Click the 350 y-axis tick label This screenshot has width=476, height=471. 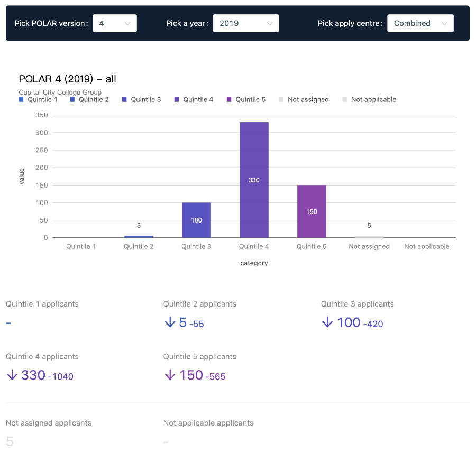[42, 115]
